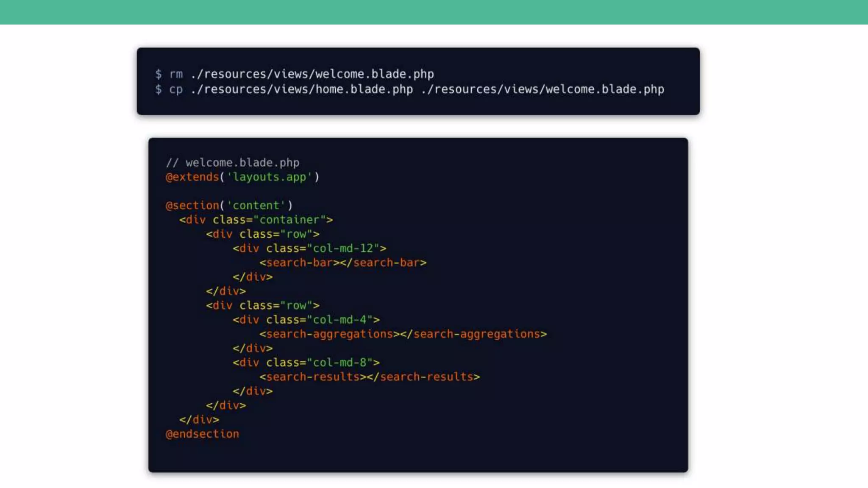Click the home.blade.php source path

(x=302, y=89)
